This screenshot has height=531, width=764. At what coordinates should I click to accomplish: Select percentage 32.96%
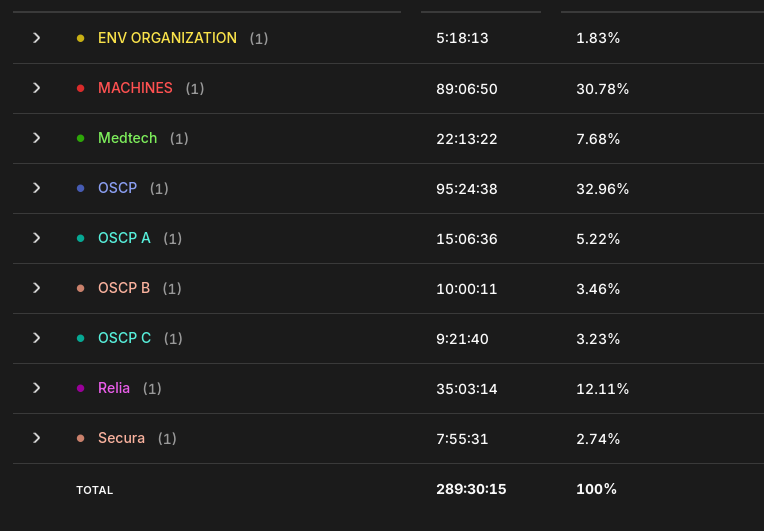coord(602,189)
